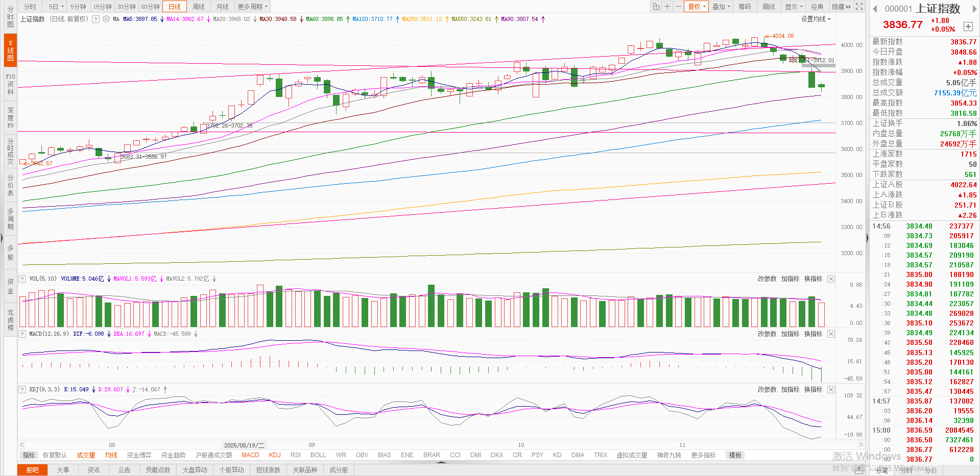Open the moving average settings gear
This screenshot has width=980, height=476.
[106, 19]
